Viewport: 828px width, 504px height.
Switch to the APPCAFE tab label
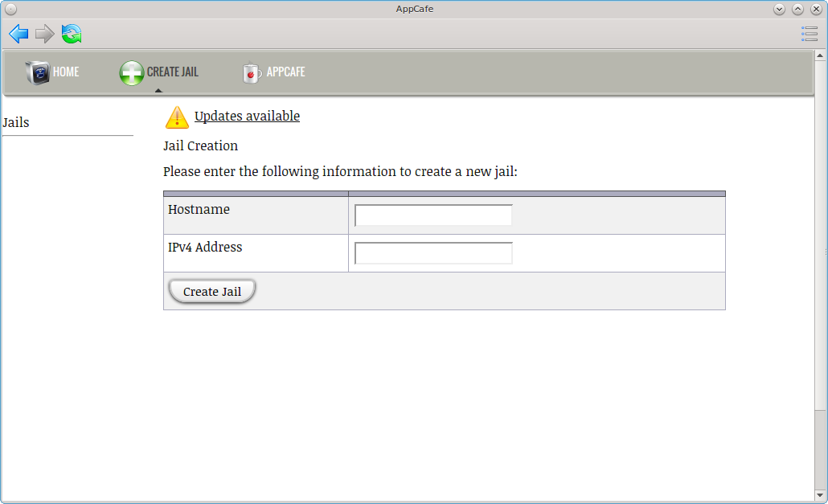point(285,72)
